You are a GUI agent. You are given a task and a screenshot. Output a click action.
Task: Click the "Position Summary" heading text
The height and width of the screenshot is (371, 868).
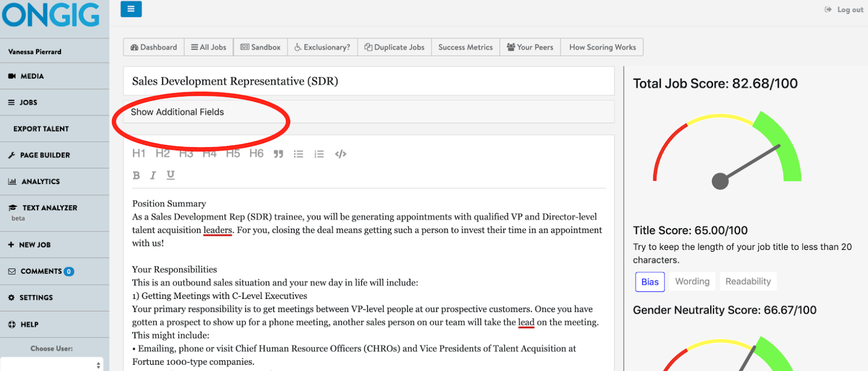point(169,203)
